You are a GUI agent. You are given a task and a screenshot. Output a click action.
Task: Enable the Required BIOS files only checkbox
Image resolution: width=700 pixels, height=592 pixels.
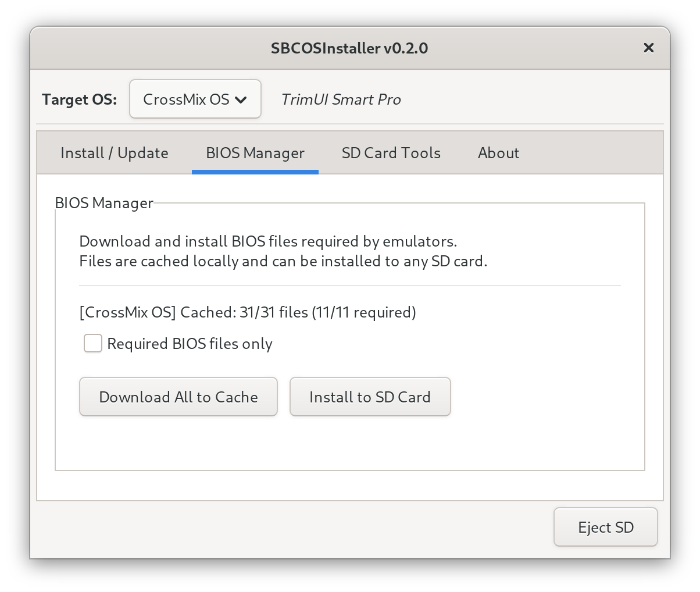click(93, 343)
